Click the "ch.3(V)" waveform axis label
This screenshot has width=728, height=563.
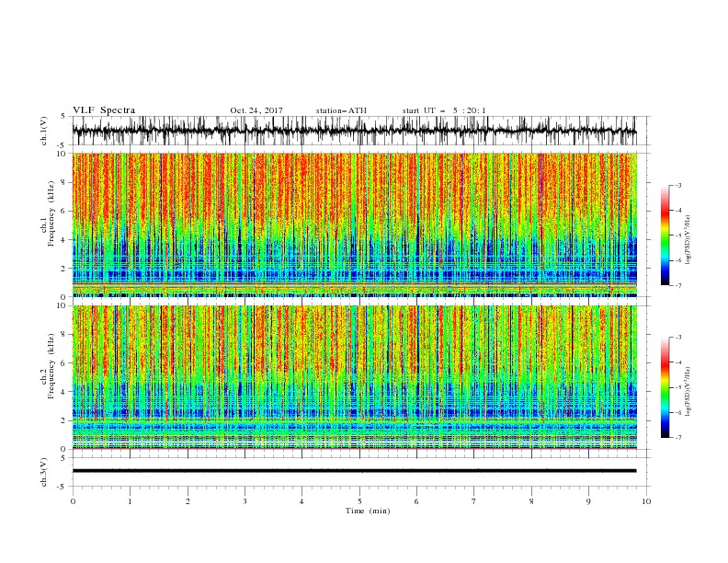click(x=44, y=472)
